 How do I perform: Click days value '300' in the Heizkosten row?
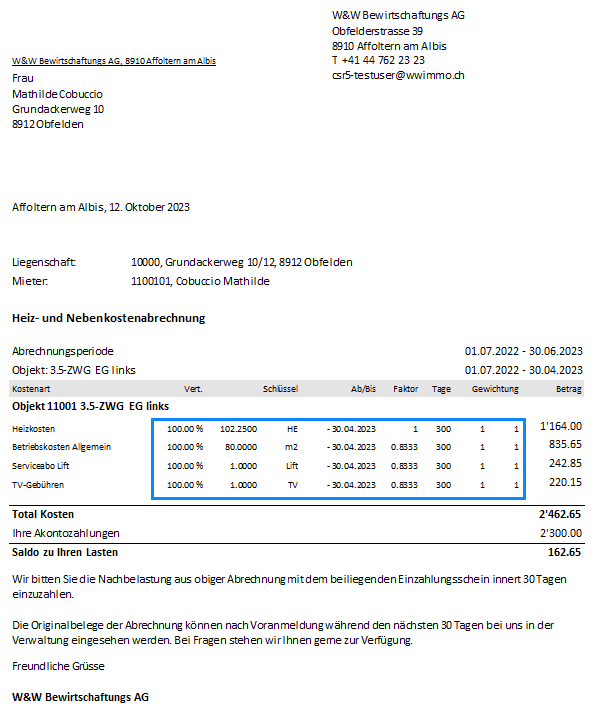coord(443,429)
